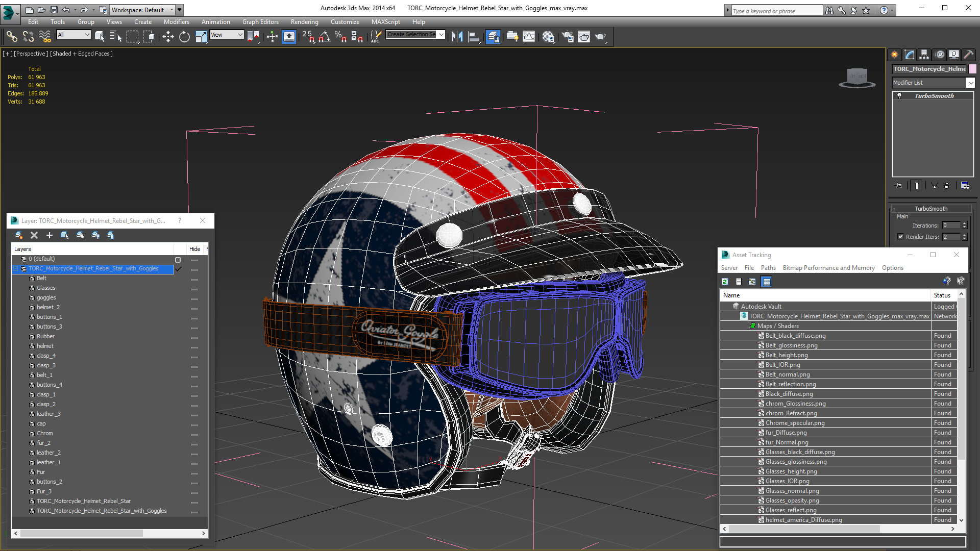The width and height of the screenshot is (980, 551).
Task: Toggle Show End Result under modifier stack
Action: click(917, 186)
